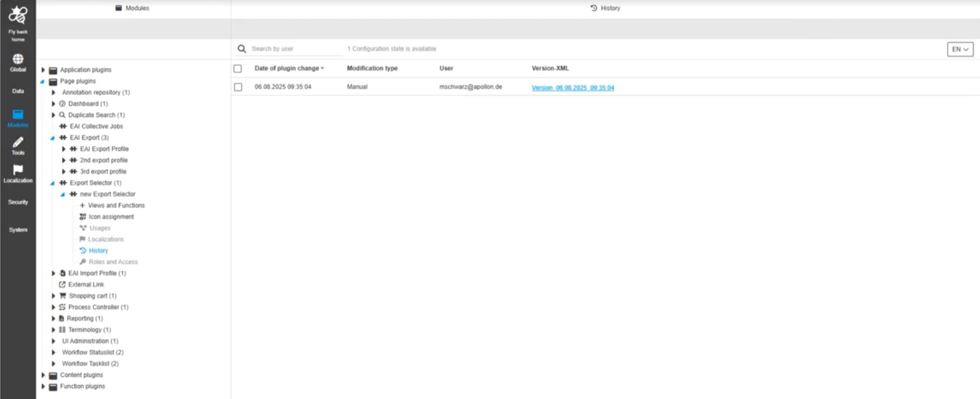Click the EAI Import Profile icon
The image size is (980, 399).
63,273
